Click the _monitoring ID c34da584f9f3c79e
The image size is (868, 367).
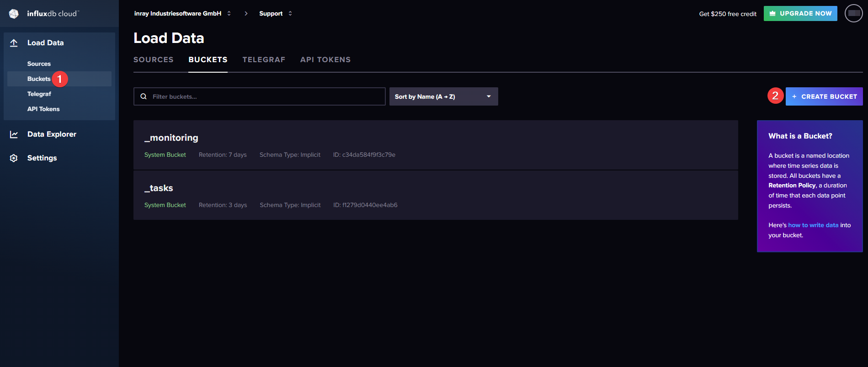(364, 155)
